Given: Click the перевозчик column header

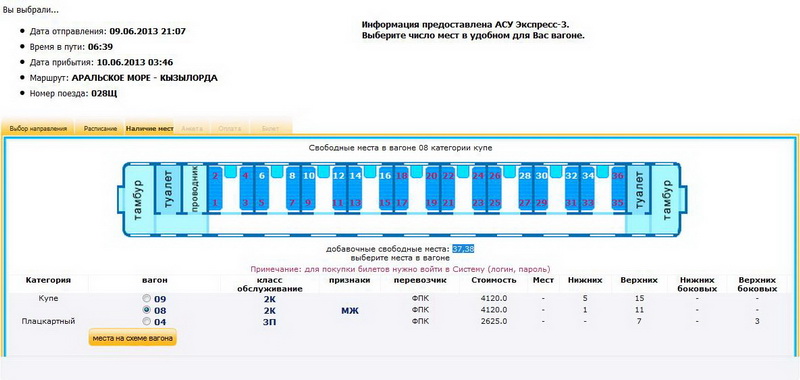Looking at the screenshot, I should 420,280.
